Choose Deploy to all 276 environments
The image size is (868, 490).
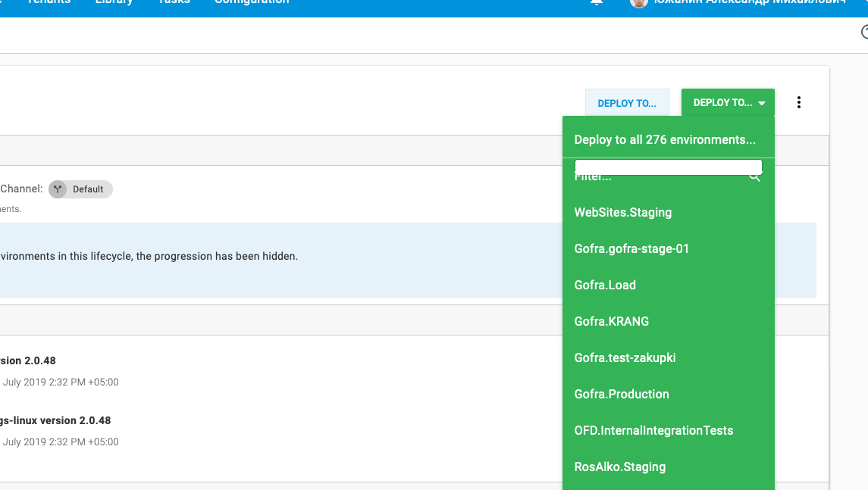[x=663, y=139]
